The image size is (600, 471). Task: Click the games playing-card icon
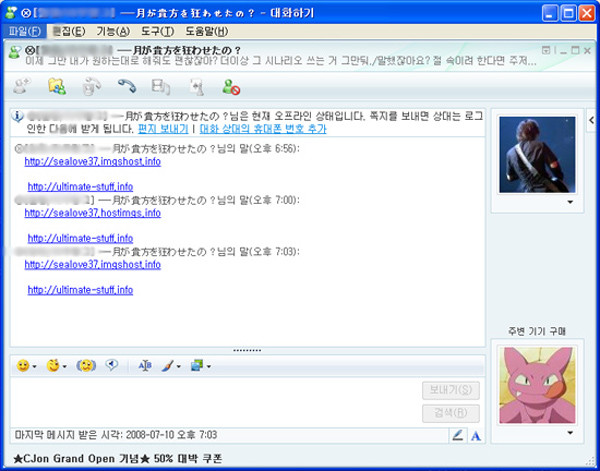tap(195, 87)
